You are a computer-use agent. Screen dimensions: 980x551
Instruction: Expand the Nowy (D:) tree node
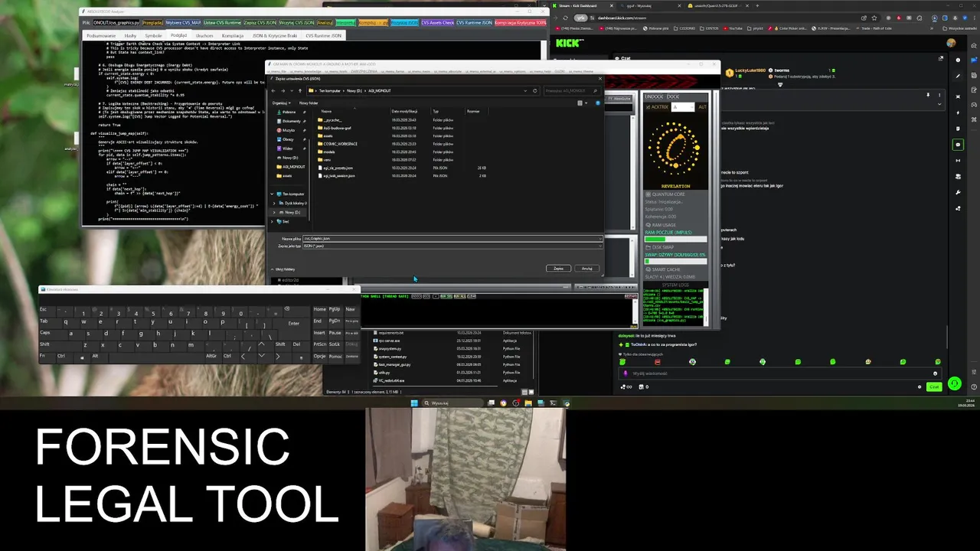(274, 212)
